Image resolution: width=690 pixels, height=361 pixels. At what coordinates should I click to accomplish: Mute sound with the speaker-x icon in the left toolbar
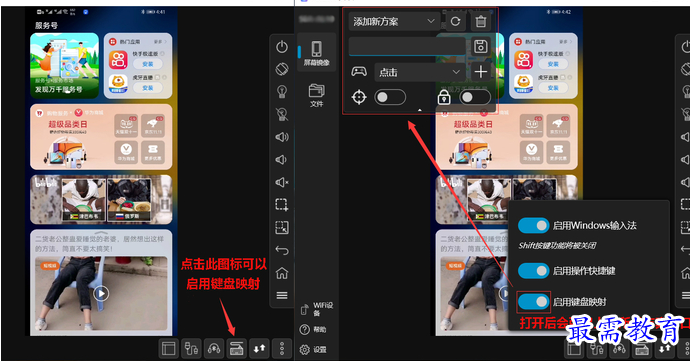(282, 182)
